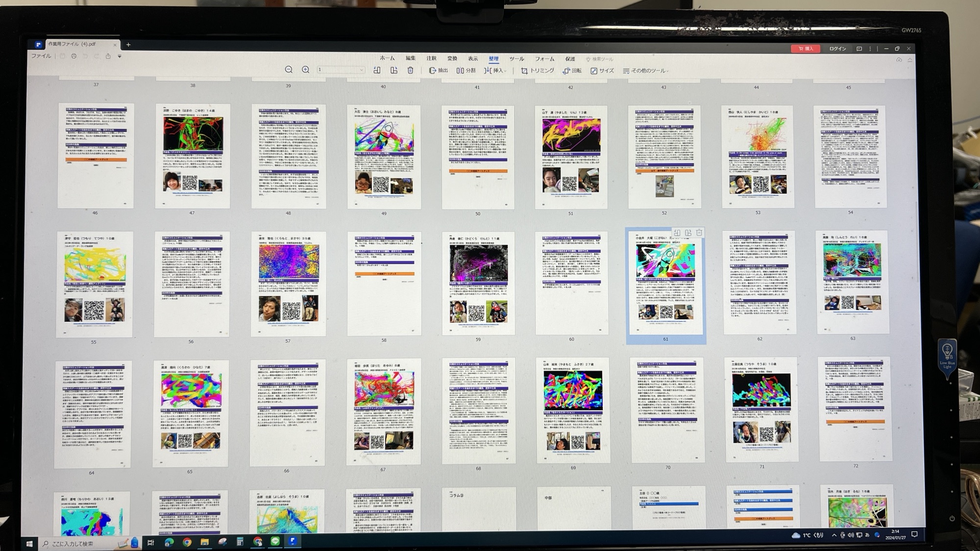The height and width of the screenshot is (551, 980).
Task: Click the print icon in quick toolbar
Action: (73, 56)
